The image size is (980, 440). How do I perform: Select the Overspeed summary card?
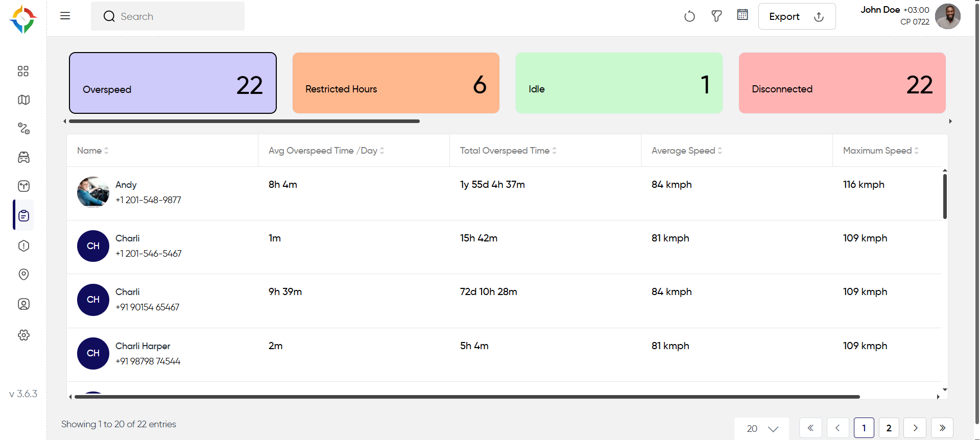pos(173,83)
